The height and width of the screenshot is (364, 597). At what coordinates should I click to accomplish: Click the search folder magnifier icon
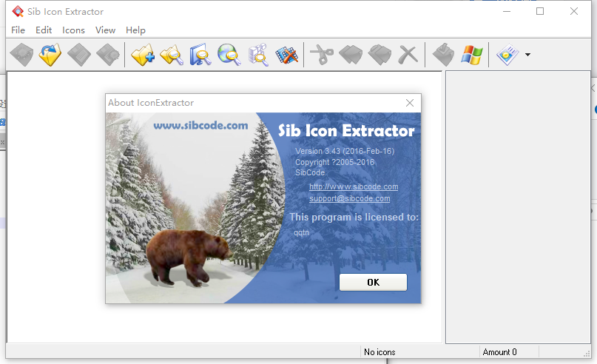coord(172,55)
